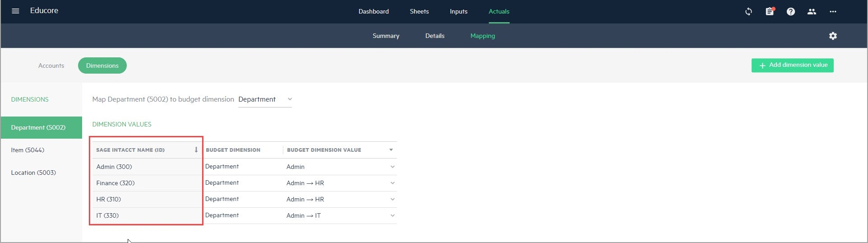Screen dimensions: 868x243
Task: Select the Dimensions mapping pill
Action: (102, 65)
